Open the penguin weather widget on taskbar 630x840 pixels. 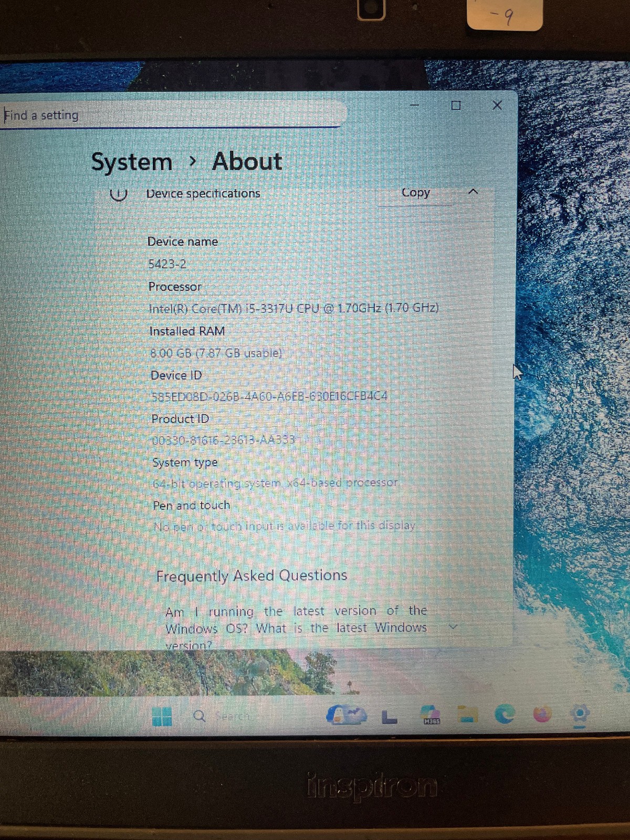[346, 715]
